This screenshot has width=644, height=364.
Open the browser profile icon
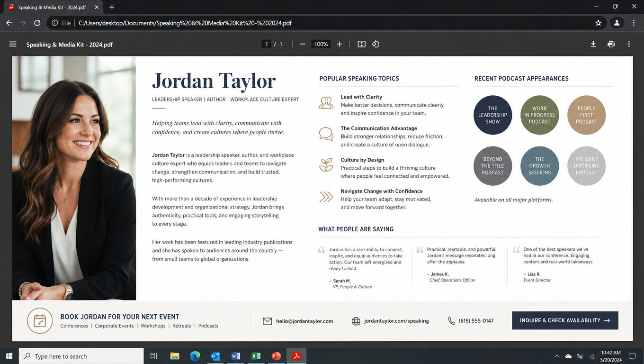pos(617,23)
